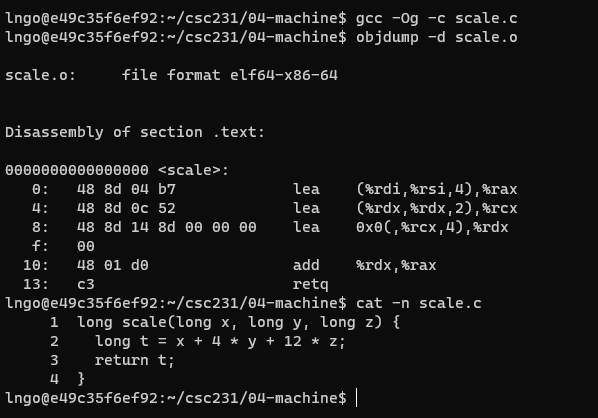Click the first lea instruction mnemonic
598x418 pixels.
click(306, 189)
